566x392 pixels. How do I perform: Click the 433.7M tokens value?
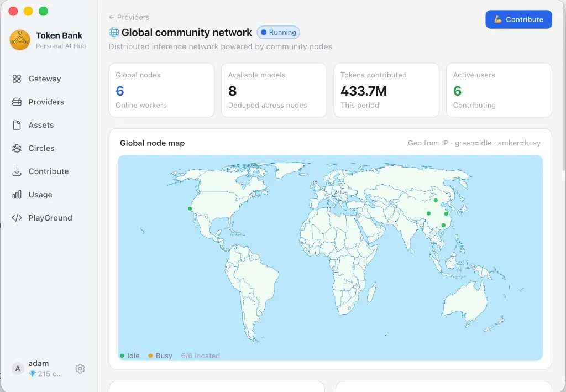click(x=364, y=91)
